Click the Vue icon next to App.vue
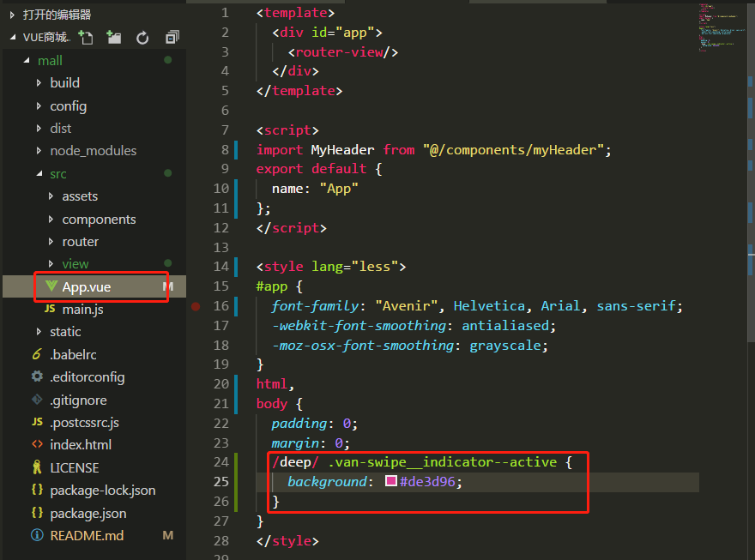The image size is (755, 560). [51, 286]
